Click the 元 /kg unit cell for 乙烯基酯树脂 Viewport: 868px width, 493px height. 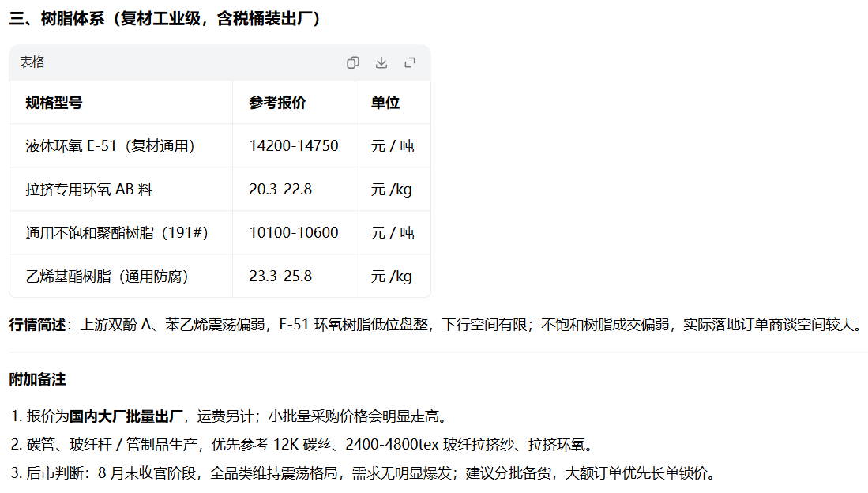coord(392,276)
